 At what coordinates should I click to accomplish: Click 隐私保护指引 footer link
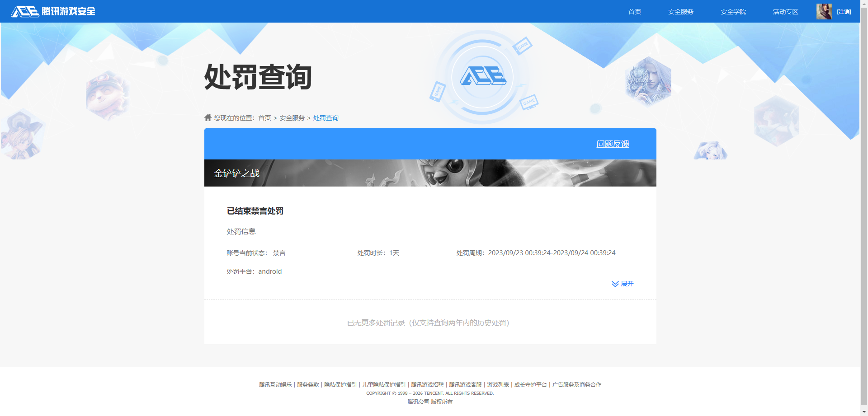click(340, 384)
